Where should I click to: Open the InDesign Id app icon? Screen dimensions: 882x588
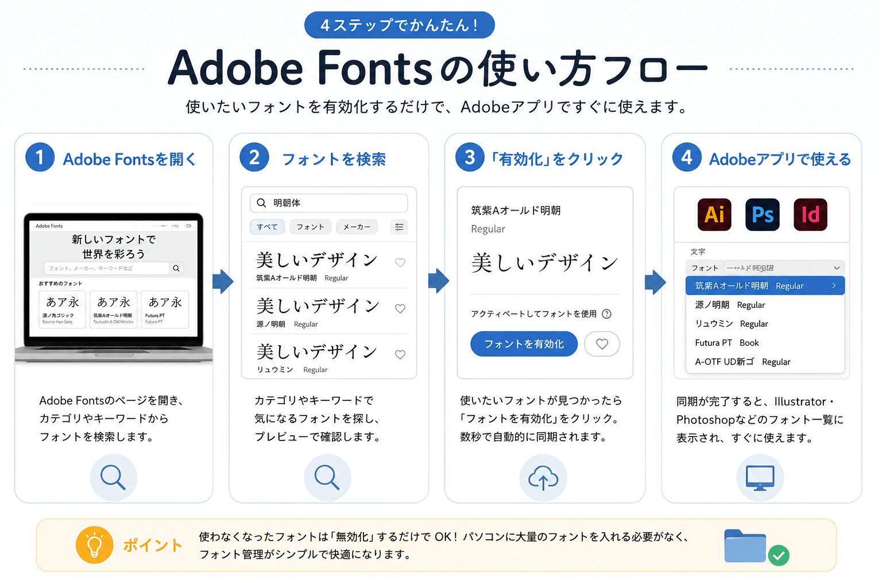pos(810,214)
